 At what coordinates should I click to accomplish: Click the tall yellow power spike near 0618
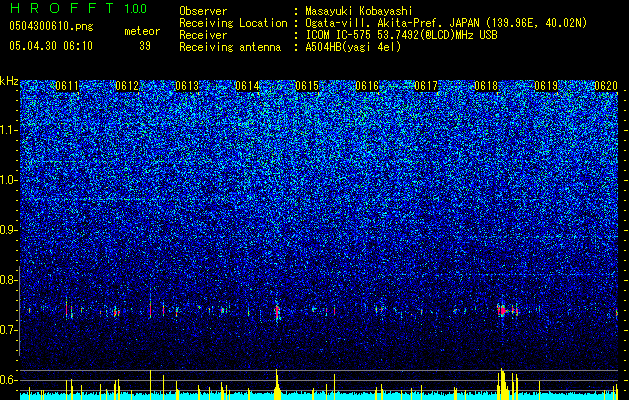pos(502,382)
